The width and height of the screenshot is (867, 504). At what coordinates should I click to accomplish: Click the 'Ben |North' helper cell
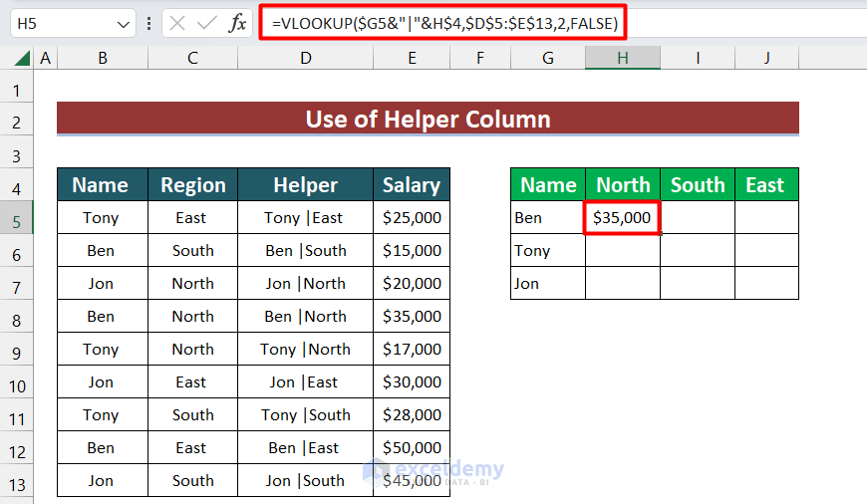point(305,316)
